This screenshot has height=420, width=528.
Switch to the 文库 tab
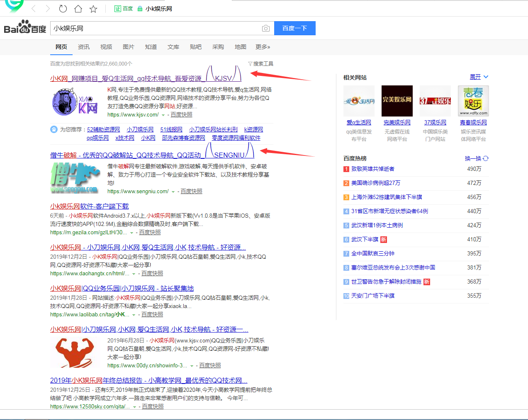pyautogui.click(x=173, y=47)
